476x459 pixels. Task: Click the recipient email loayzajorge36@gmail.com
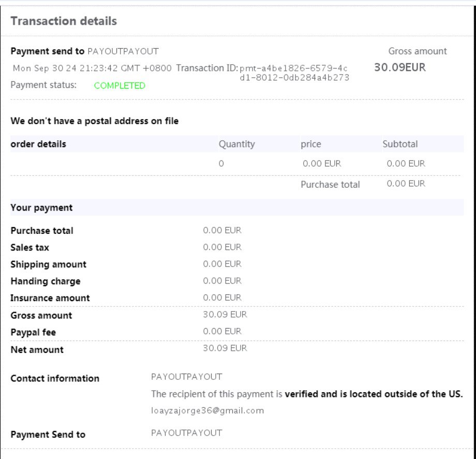pos(207,410)
